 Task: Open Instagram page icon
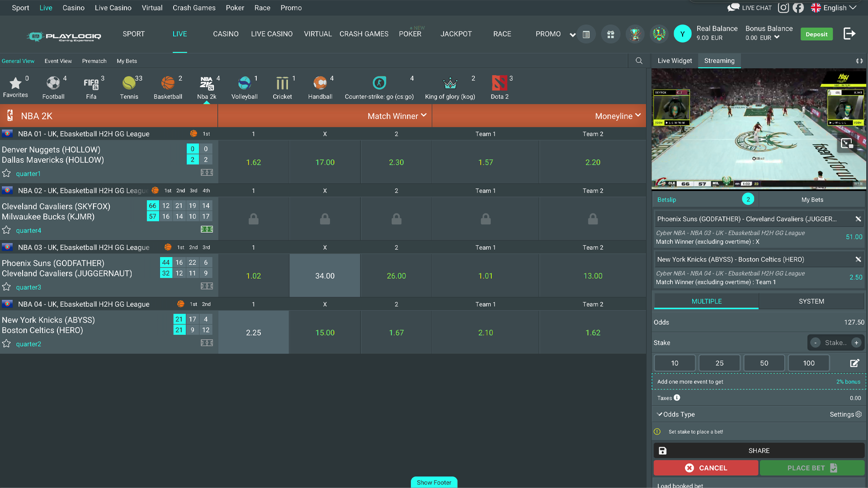[x=783, y=8]
